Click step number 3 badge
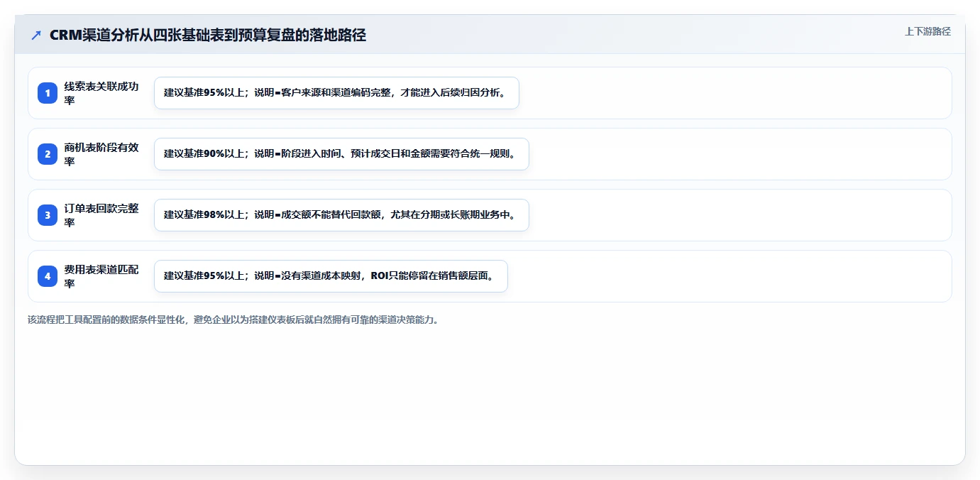Image resolution: width=980 pixels, height=480 pixels. 48,215
